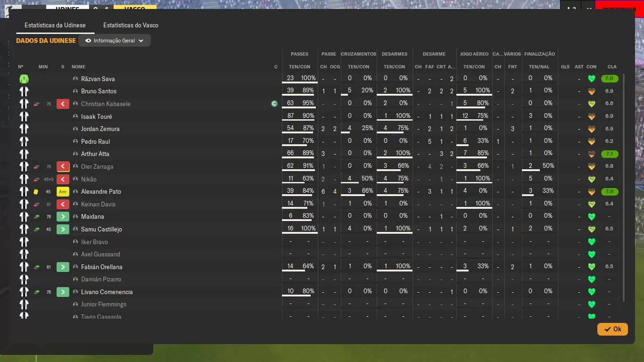The width and height of the screenshot is (644, 362).
Task: Click Iker Bravo's green condition heart
Action: pos(592,242)
